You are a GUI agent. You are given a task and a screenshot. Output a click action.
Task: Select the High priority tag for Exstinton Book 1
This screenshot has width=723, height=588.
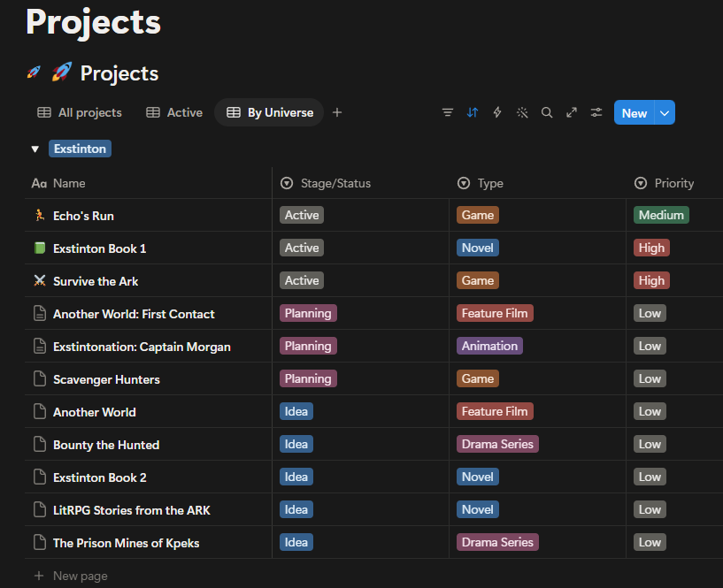(x=651, y=248)
